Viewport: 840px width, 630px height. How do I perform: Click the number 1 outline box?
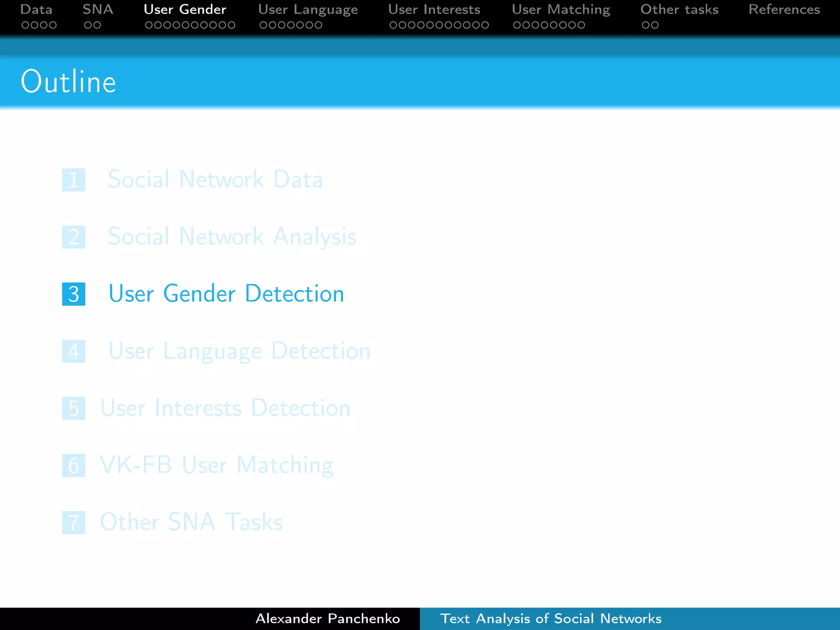point(74,180)
